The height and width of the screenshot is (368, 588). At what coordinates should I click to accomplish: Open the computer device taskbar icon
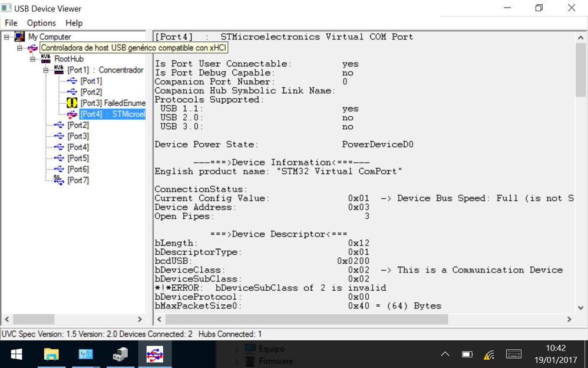(120, 354)
